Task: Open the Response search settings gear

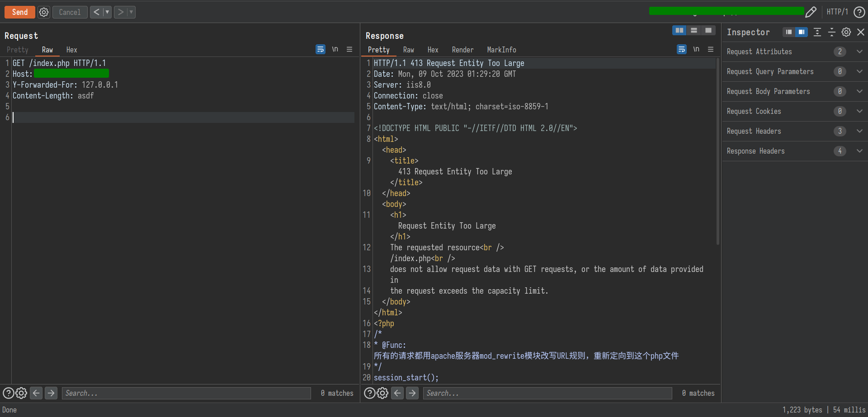Action: (382, 393)
